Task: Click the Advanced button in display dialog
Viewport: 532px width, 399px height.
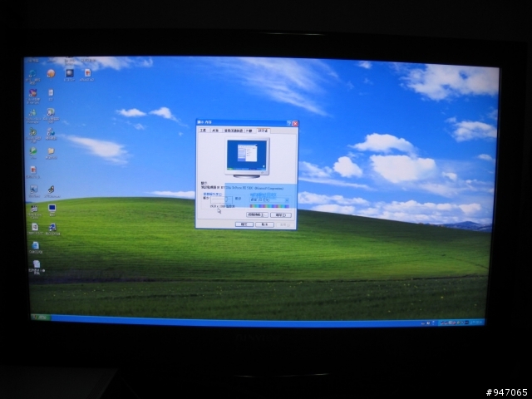Action: click(281, 214)
